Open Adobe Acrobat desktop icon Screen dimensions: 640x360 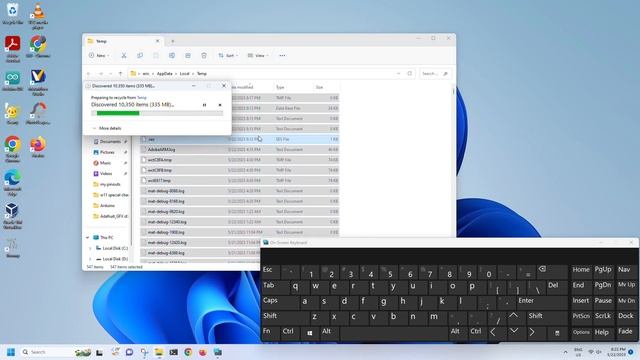(13, 49)
